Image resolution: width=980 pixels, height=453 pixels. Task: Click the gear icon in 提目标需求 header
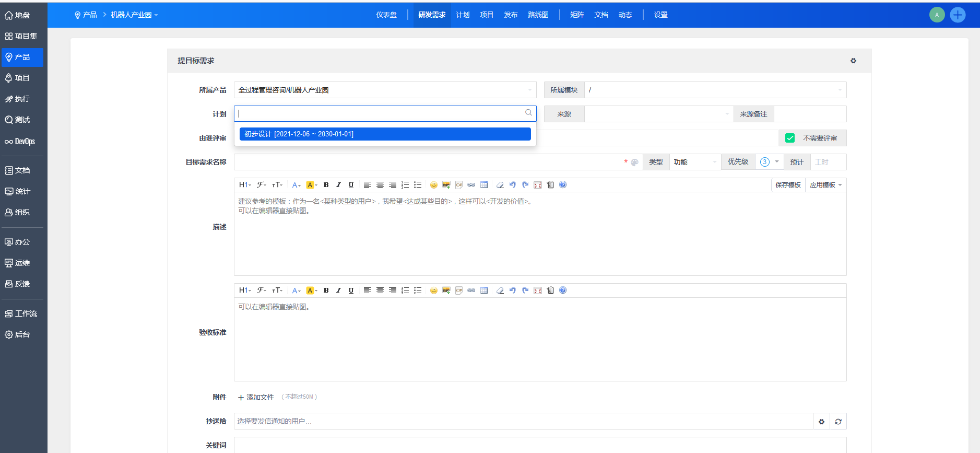pyautogui.click(x=853, y=61)
